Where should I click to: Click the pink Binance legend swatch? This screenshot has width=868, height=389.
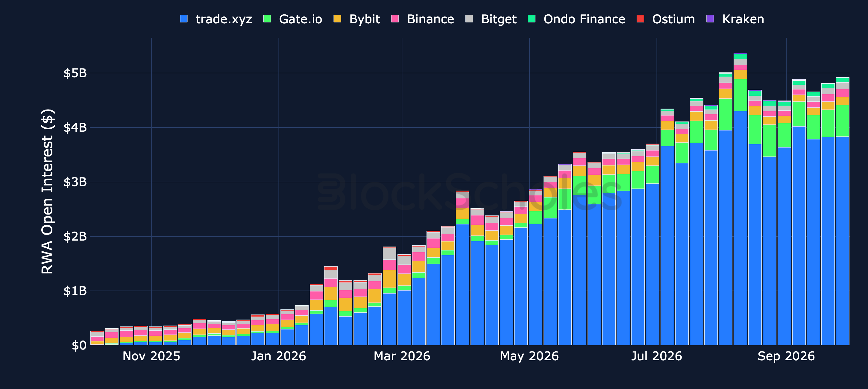(395, 19)
